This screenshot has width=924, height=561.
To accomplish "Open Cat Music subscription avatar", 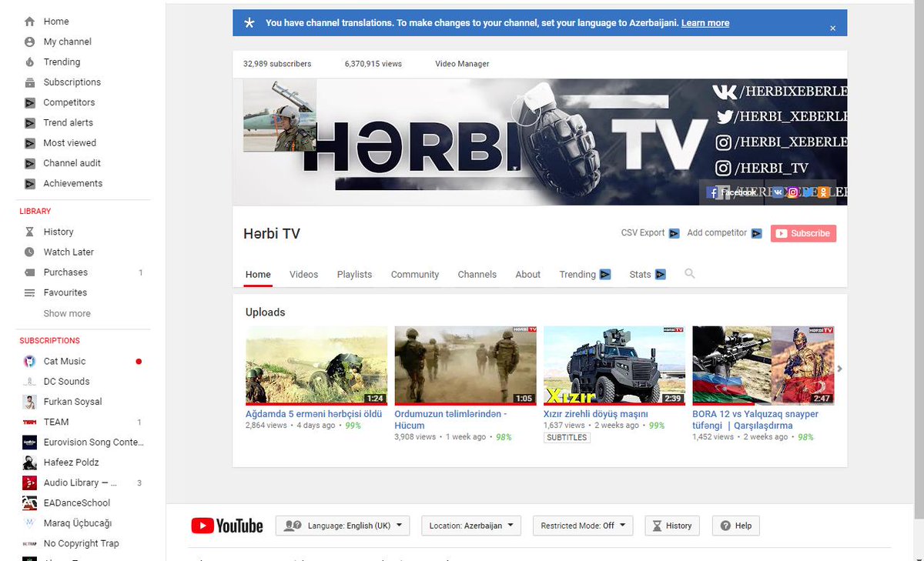I will pos(29,361).
